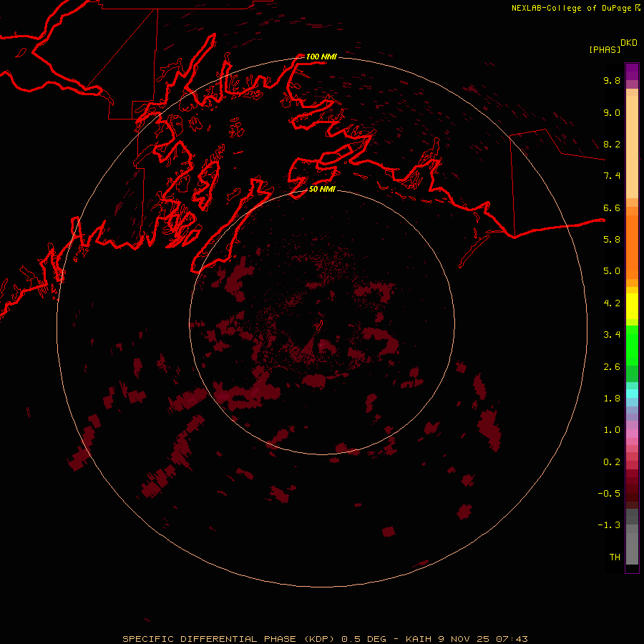Click the 100 NMI range ring label
Viewport: 644px width, 644px height.
pyautogui.click(x=321, y=57)
